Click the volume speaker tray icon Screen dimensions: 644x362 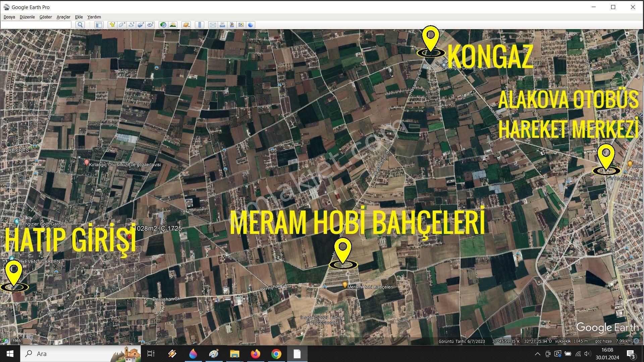pyautogui.click(x=587, y=354)
